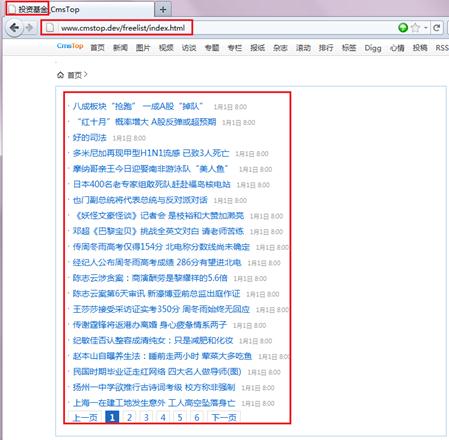Open the Digg navigation menu item

point(373,48)
